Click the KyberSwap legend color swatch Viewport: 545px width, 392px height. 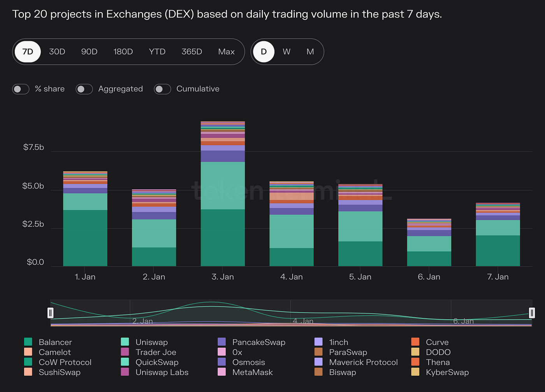coord(415,372)
